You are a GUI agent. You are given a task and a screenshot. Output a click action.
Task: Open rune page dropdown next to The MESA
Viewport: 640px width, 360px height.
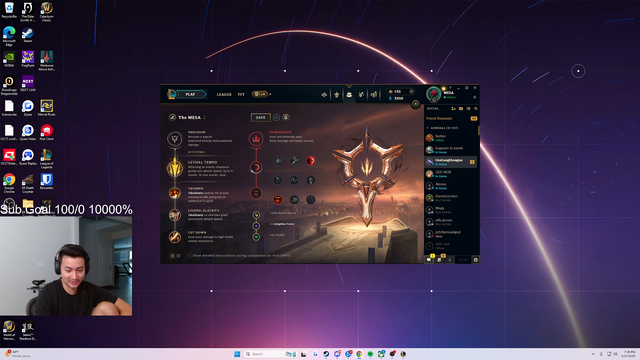pos(204,118)
